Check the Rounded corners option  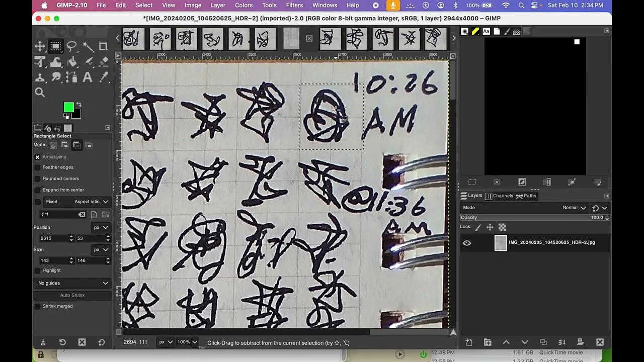pyautogui.click(x=37, y=178)
